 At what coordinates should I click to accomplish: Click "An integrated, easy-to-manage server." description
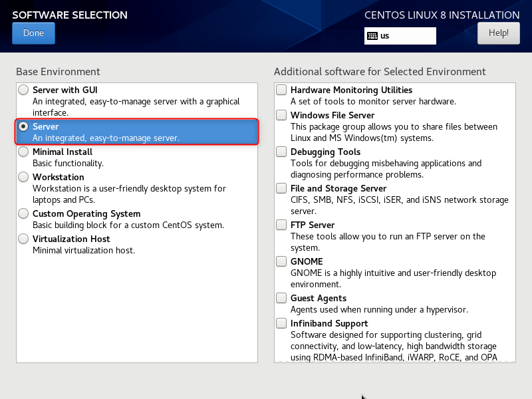pyautogui.click(x=106, y=138)
